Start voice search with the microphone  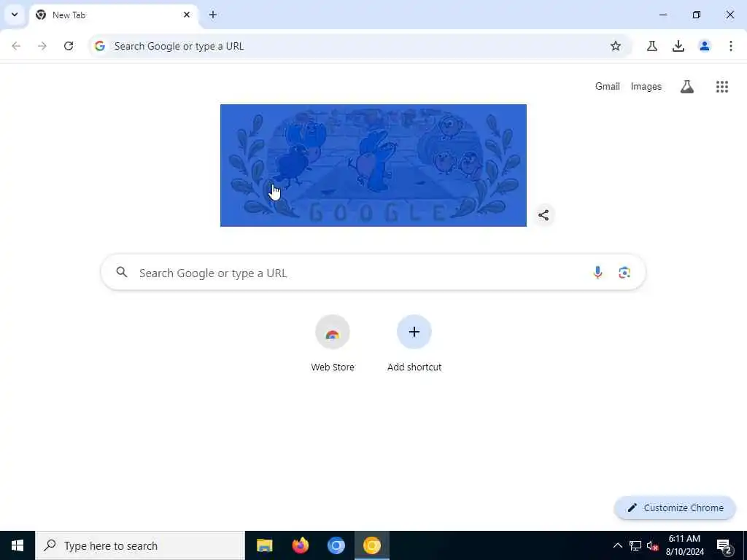coord(597,273)
